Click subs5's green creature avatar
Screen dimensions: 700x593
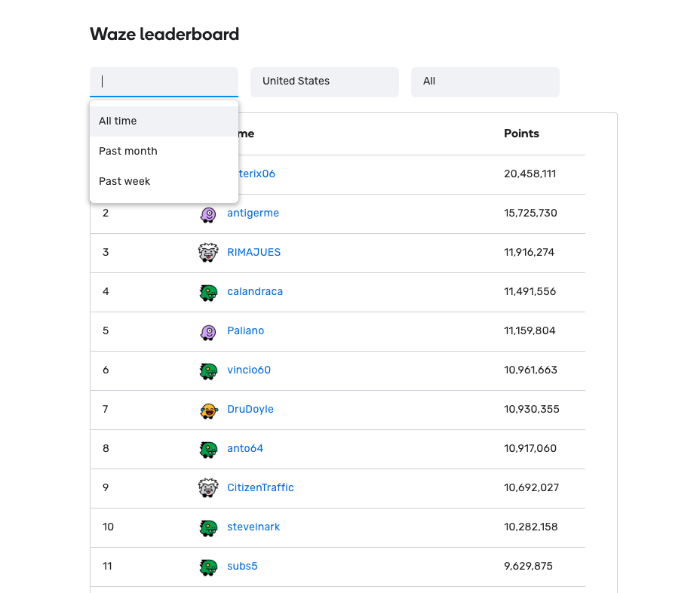point(208,566)
